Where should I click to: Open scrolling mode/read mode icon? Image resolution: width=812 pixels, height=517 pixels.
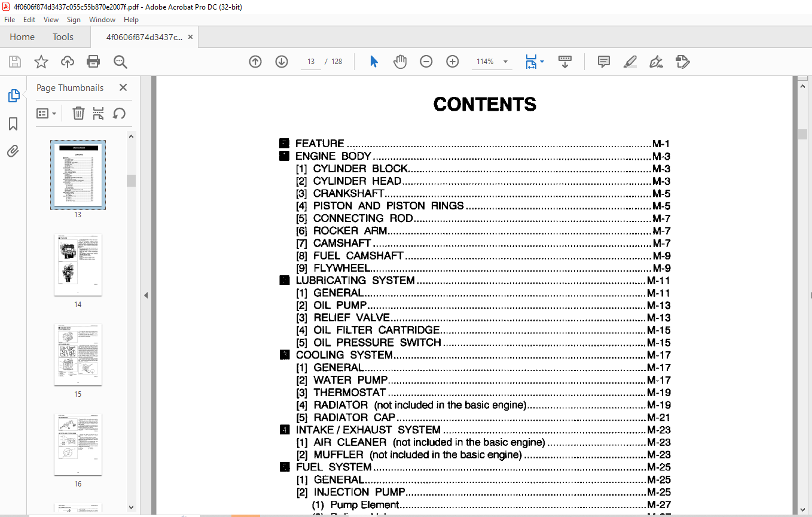(x=565, y=62)
